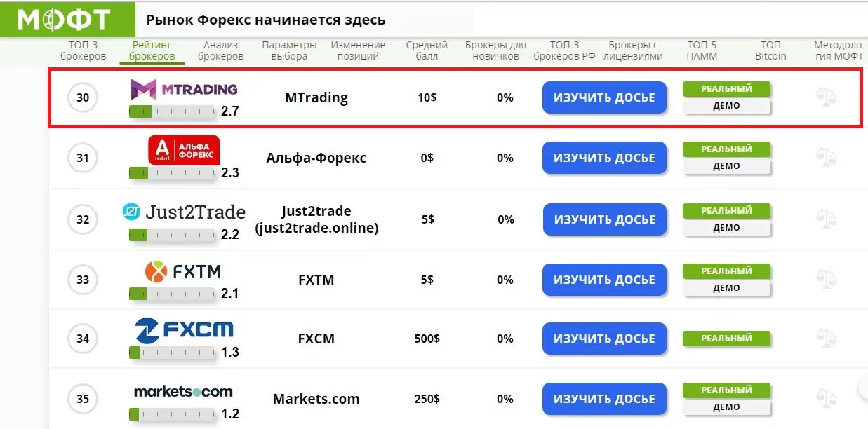The image size is (868, 429).
Task: Click РЕАЛЬНЫЙ button for Just2trade
Action: (x=726, y=211)
